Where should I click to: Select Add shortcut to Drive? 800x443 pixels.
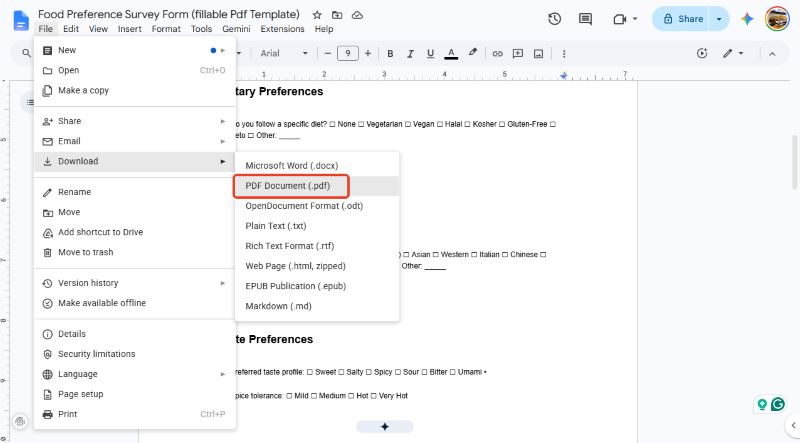coord(135,232)
